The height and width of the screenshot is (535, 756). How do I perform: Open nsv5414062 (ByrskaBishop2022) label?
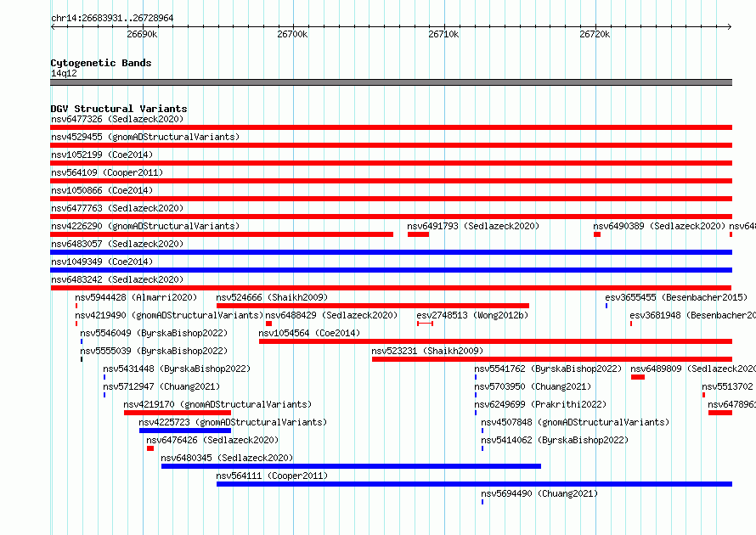pos(555,440)
